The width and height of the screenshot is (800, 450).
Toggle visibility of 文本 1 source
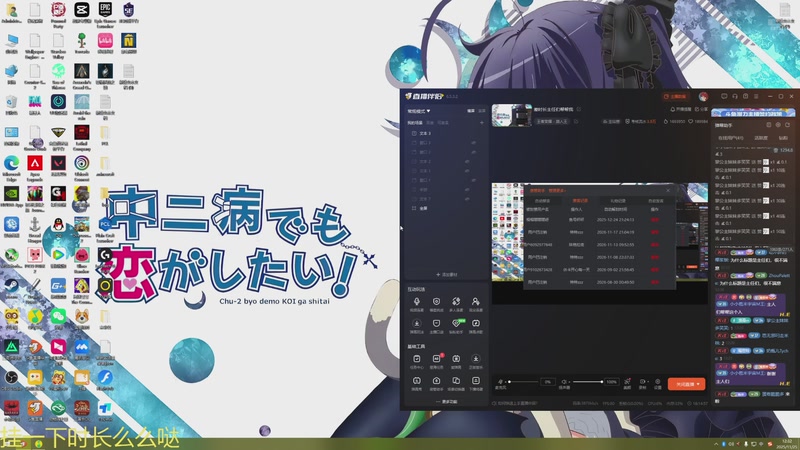[467, 171]
